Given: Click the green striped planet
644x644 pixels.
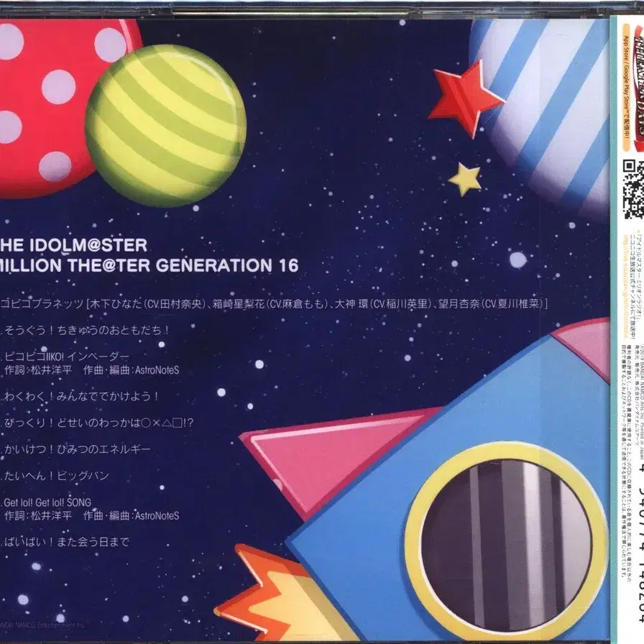Looking at the screenshot, I should (166, 126).
